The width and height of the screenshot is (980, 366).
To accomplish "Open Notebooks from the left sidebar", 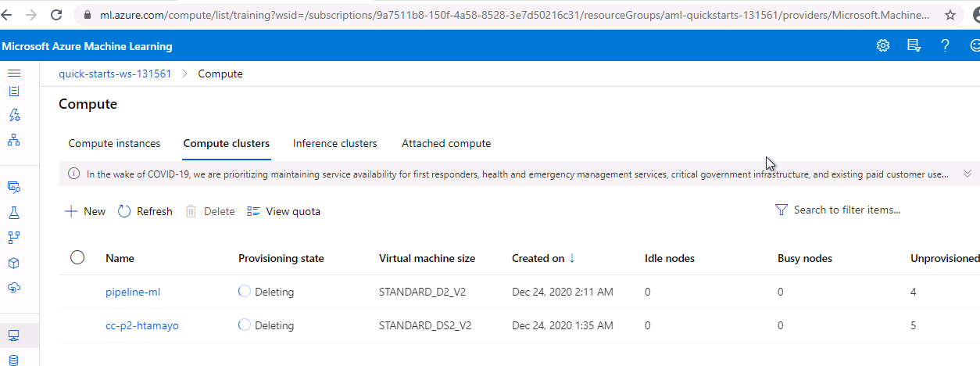I will pos(13,91).
